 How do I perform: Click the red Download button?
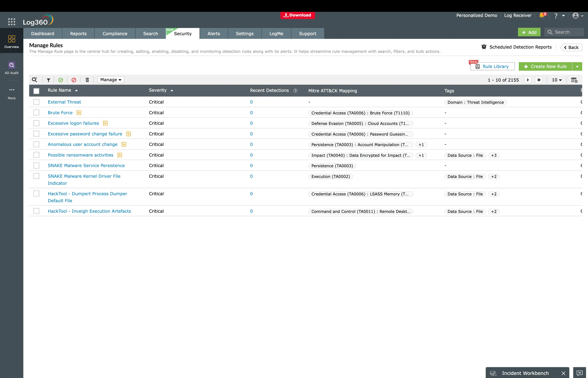tap(297, 15)
